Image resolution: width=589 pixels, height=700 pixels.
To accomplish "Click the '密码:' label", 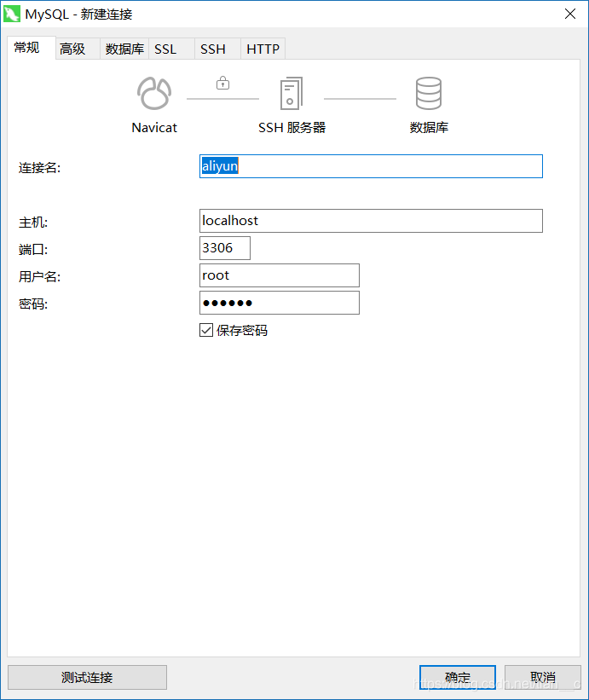I will pos(33,304).
